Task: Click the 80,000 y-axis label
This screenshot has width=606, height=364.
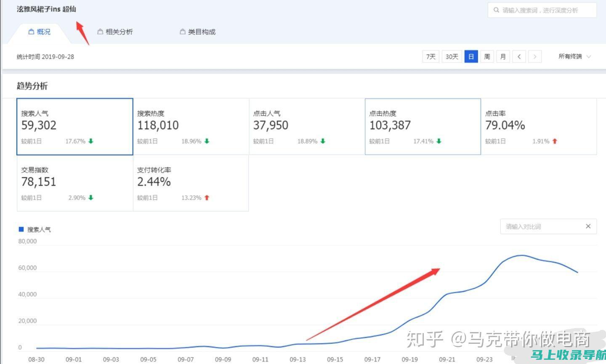Action: [27, 241]
